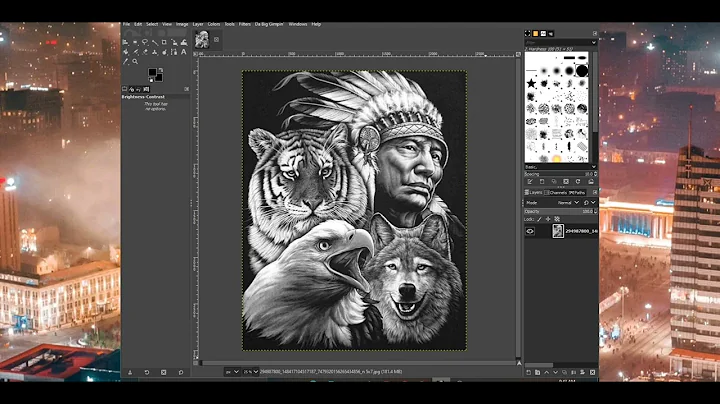Select the Paths tool
720x404 pixels.
point(174,52)
